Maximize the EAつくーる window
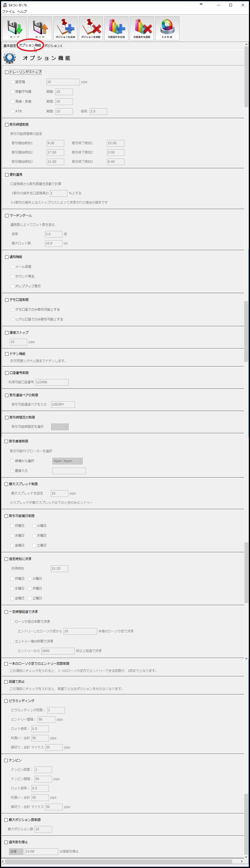Image resolution: width=250 pixels, height=868 pixels. pos(231,5)
